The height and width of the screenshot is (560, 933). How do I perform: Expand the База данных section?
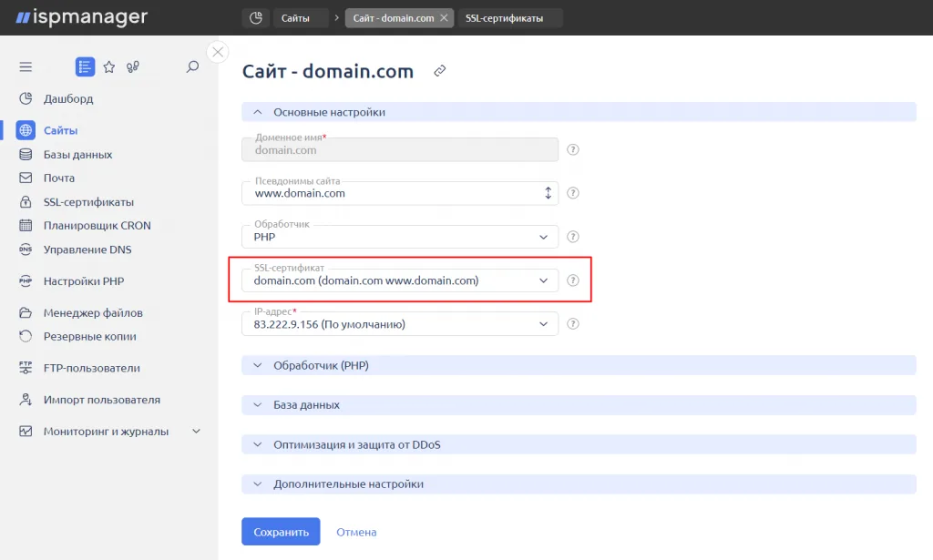(579, 405)
